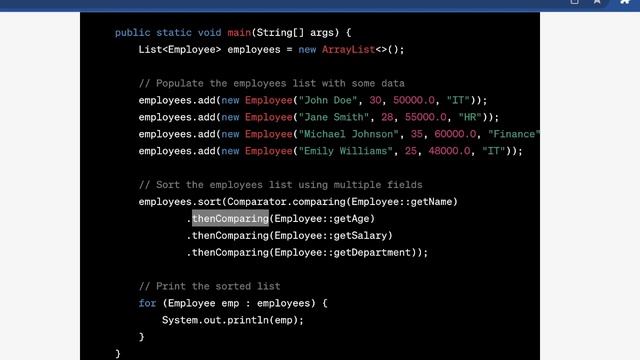Viewport: 640px width, 360px height.
Task: Click age value 28 on Jane Smith line
Action: click(x=387, y=117)
